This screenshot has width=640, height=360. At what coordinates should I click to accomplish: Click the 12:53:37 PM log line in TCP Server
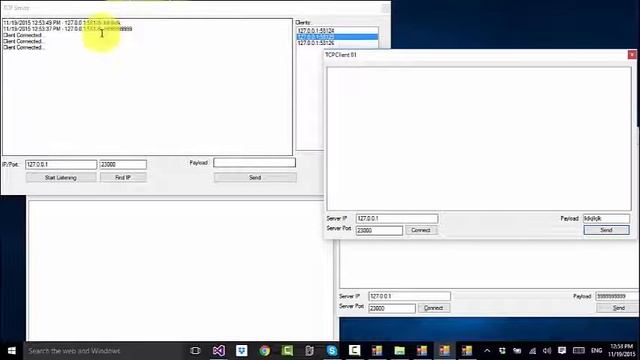coord(68,29)
